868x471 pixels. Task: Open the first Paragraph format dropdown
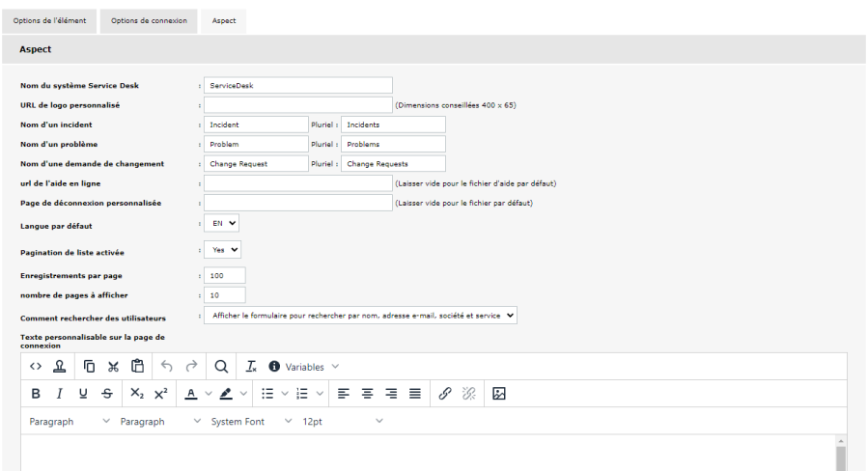(70, 421)
